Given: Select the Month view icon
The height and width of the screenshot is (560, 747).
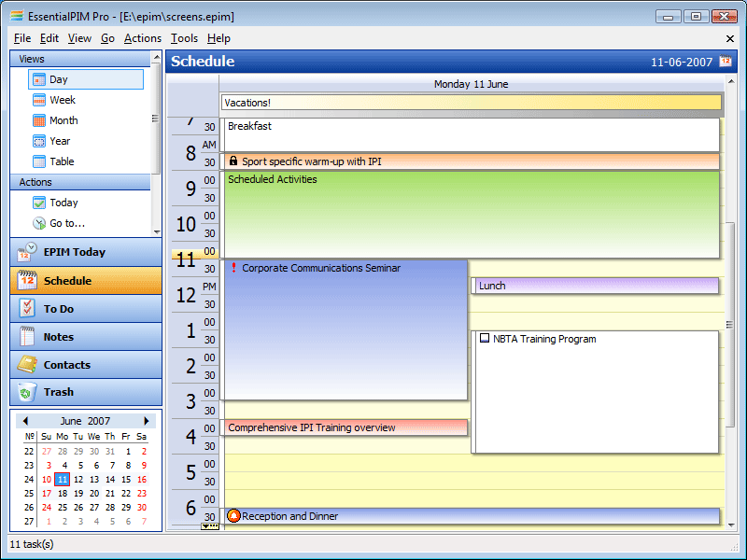Looking at the screenshot, I should pyautogui.click(x=39, y=120).
